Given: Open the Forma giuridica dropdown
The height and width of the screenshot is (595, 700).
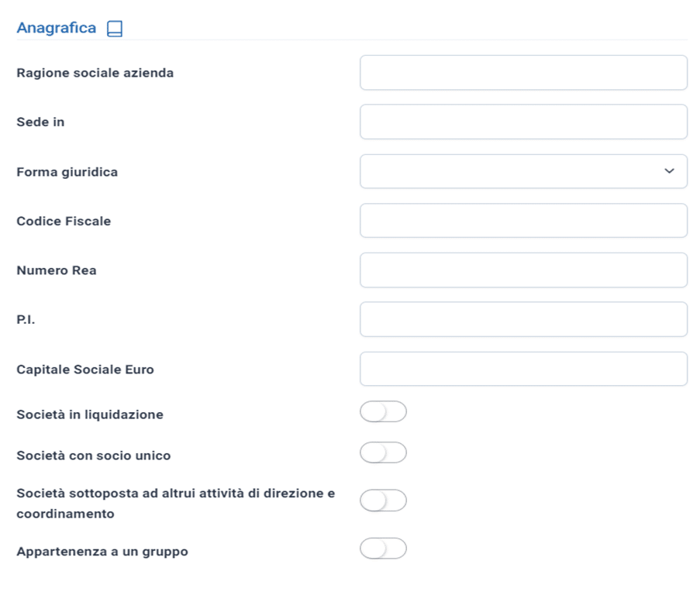Looking at the screenshot, I should tap(523, 171).
